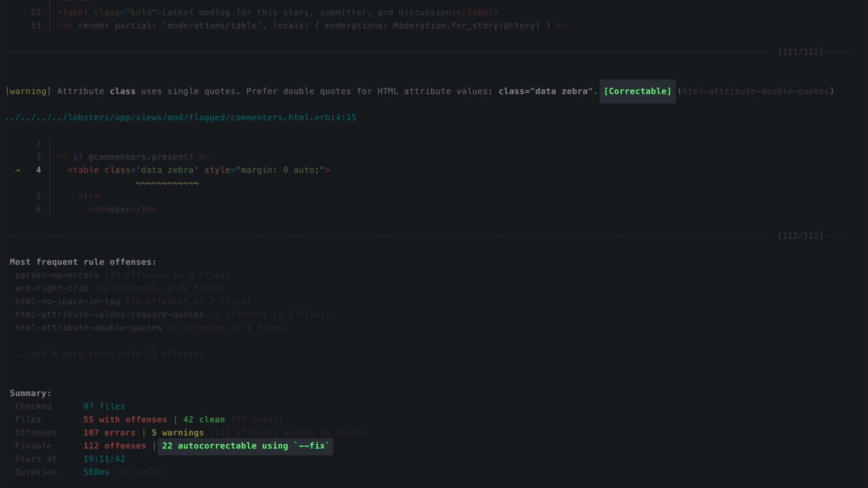Click html-attribute-values-require-quotes in the frequency list
This screenshot has width=868, height=488.
coord(109,314)
